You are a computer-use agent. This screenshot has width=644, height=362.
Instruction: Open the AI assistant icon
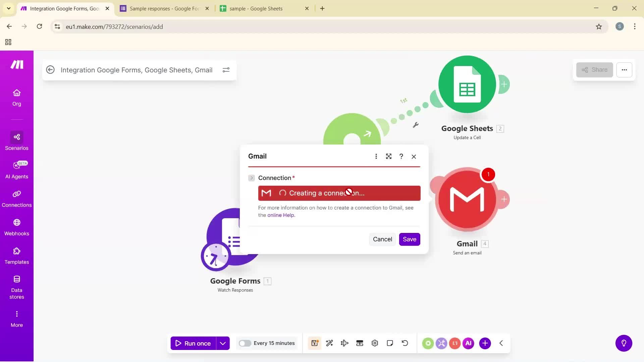click(468, 343)
